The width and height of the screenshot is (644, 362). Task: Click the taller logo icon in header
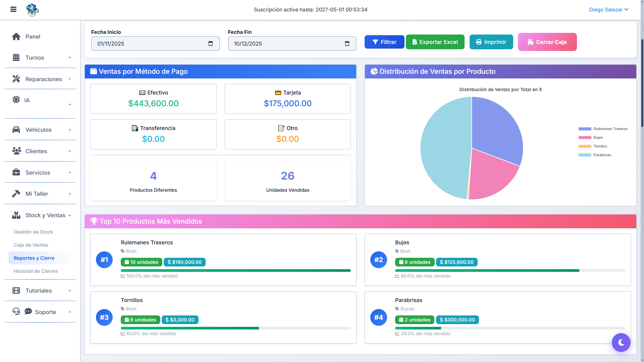pos(32,10)
